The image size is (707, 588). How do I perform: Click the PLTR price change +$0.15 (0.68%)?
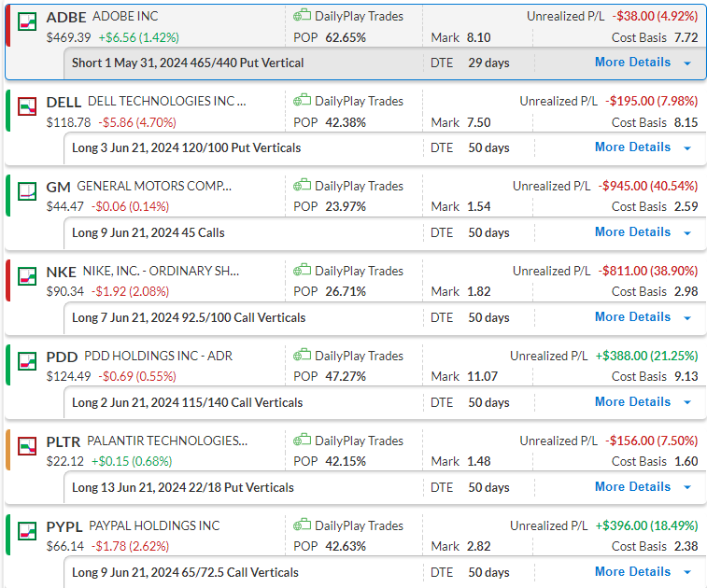pos(132,462)
